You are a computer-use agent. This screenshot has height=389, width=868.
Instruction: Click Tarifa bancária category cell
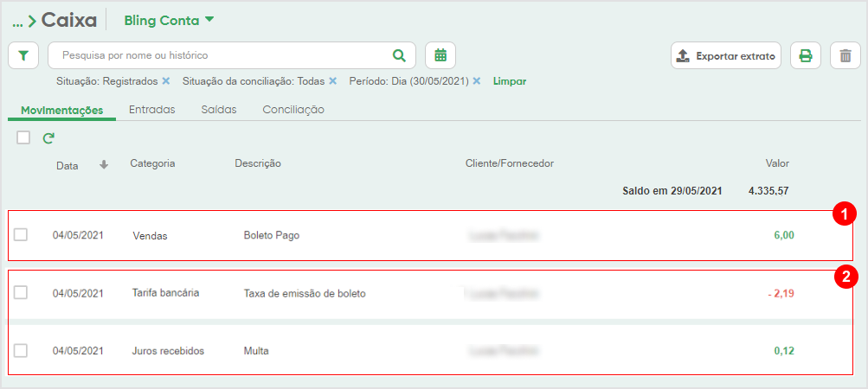166,293
